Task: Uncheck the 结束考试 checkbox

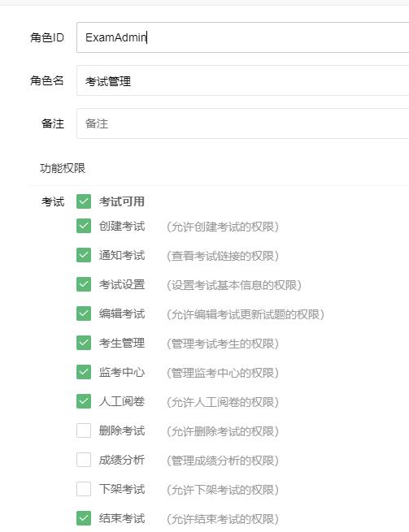Action: pos(84,518)
